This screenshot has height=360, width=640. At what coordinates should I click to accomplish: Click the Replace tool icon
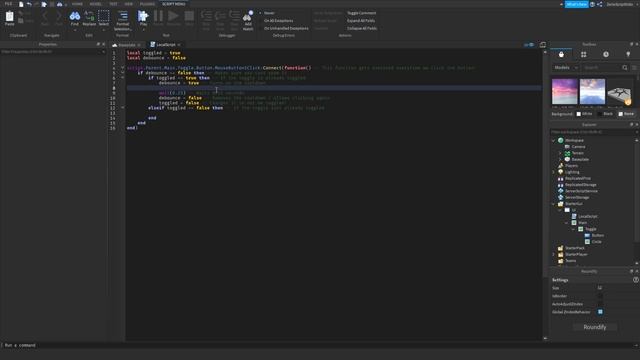pyautogui.click(x=89, y=16)
